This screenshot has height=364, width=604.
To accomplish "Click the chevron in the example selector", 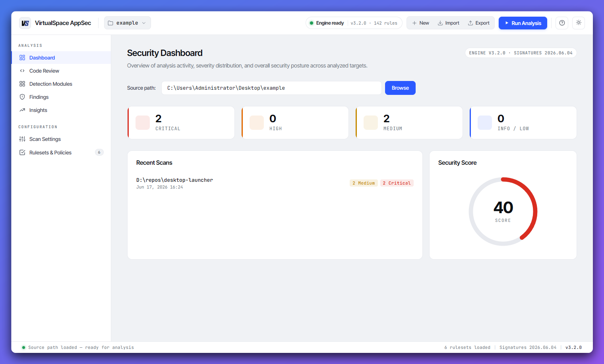I will tap(144, 23).
